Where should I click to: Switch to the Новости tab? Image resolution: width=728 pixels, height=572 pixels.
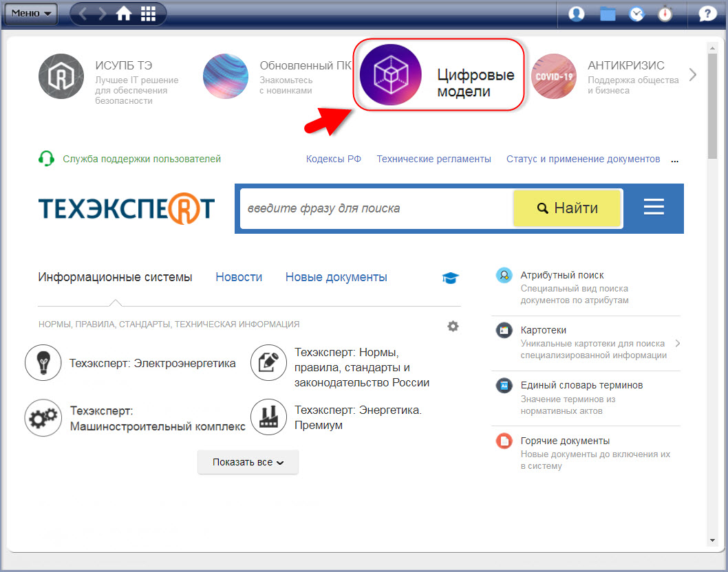coord(239,277)
